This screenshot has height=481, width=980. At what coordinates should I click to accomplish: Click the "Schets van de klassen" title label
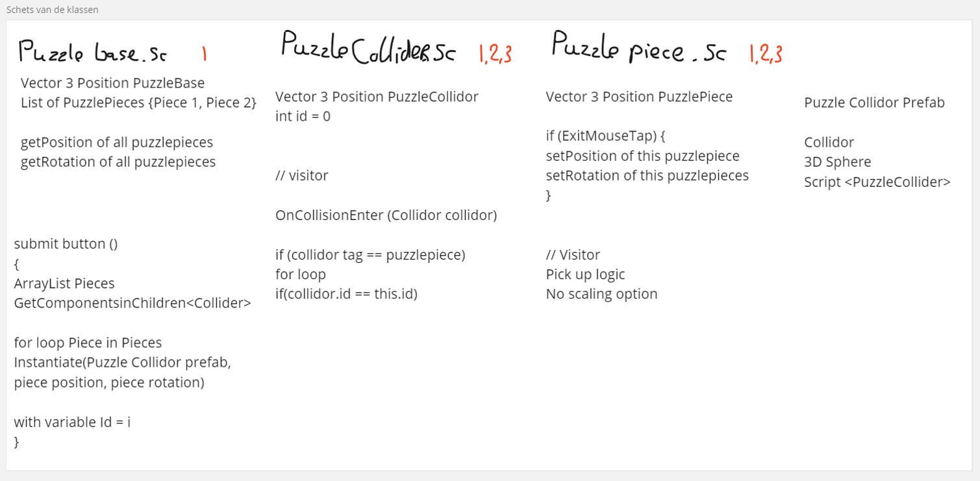53,10
